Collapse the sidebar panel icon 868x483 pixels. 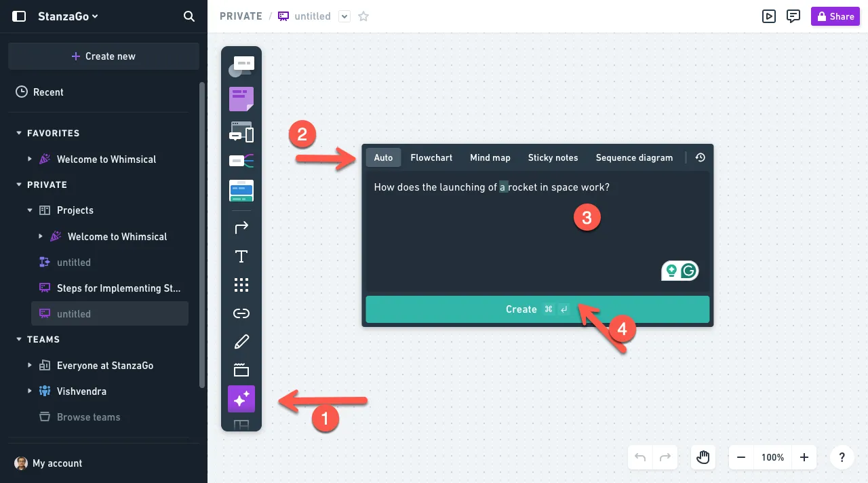coord(19,16)
